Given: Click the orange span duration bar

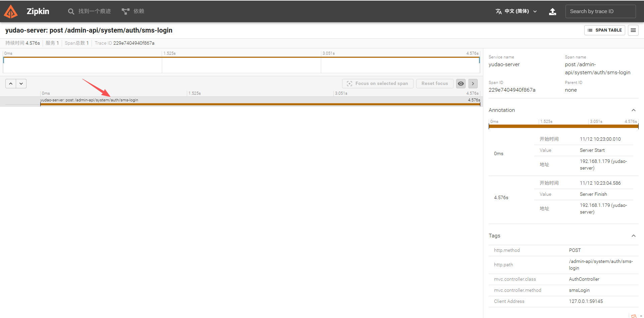Looking at the screenshot, I should (260, 104).
